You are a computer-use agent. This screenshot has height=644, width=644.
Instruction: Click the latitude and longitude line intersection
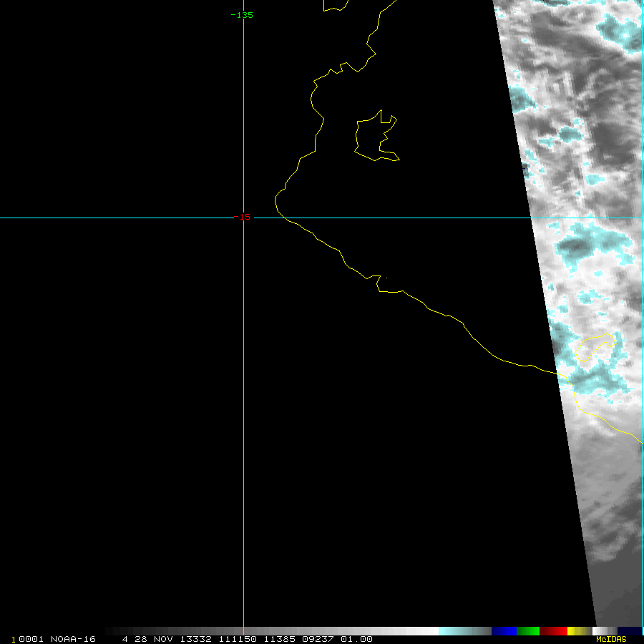tap(243, 218)
